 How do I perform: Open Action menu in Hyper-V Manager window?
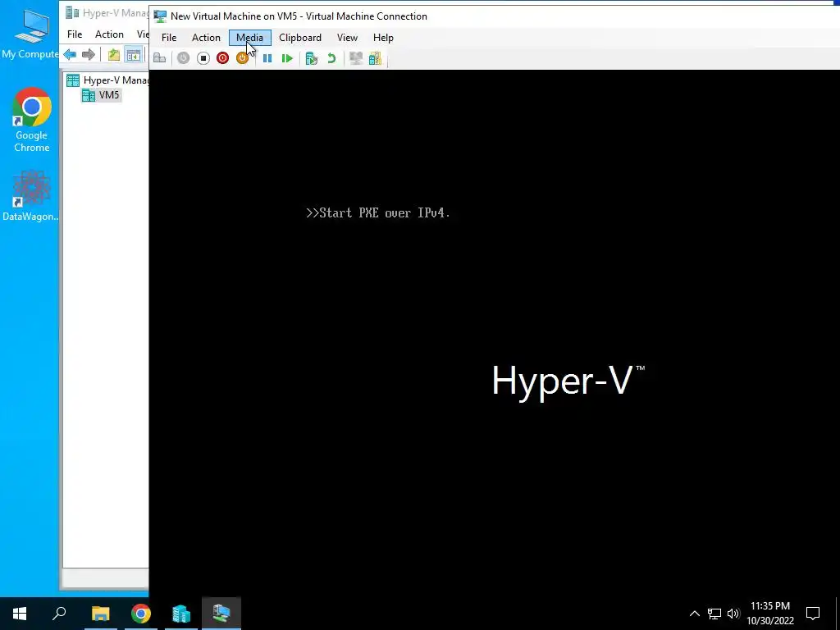109,34
